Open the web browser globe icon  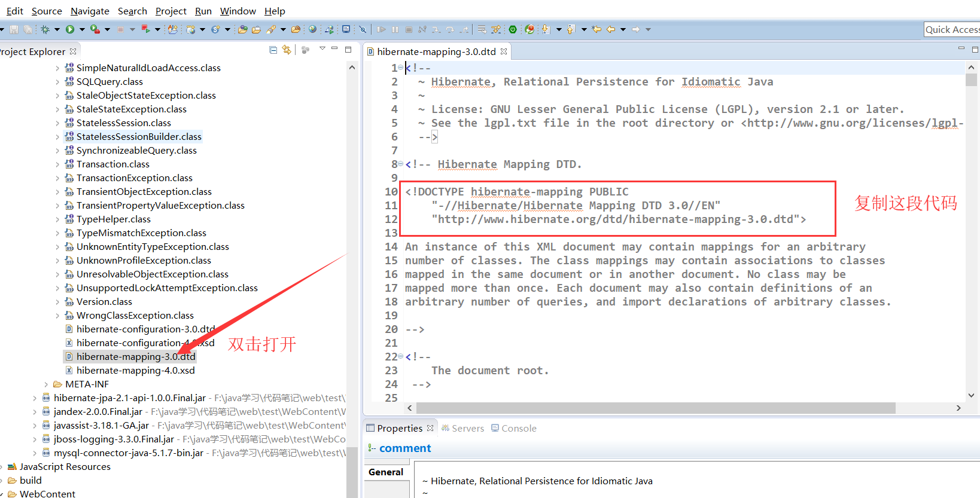[312, 29]
